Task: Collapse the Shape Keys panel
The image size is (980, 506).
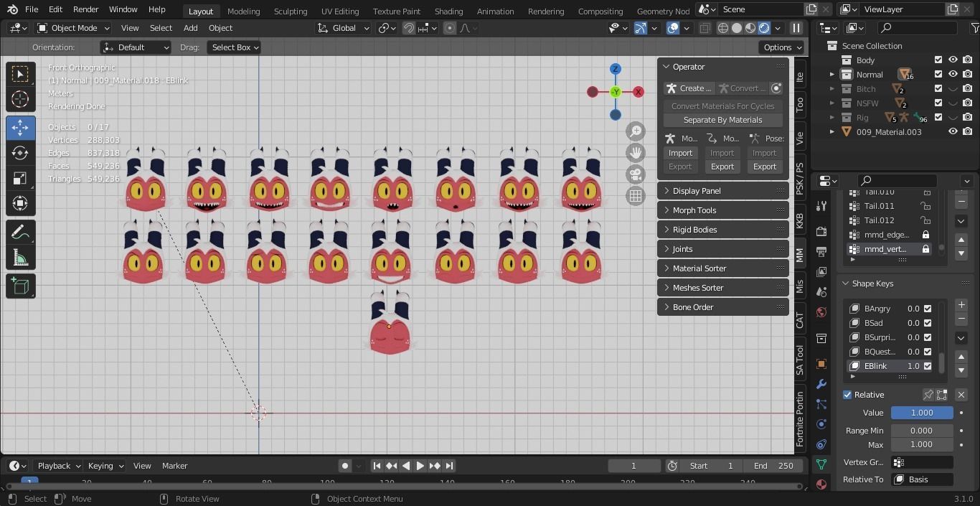Action: tap(847, 284)
